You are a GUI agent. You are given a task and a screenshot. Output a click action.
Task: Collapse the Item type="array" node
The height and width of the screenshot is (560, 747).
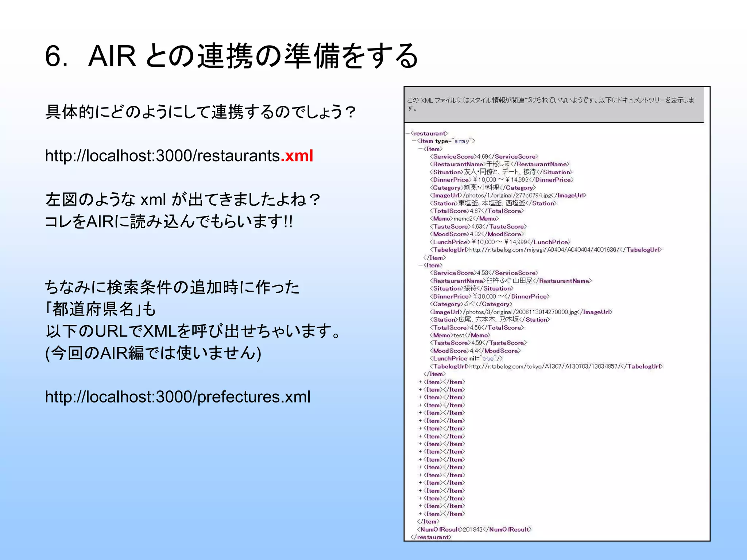pyautogui.click(x=414, y=141)
